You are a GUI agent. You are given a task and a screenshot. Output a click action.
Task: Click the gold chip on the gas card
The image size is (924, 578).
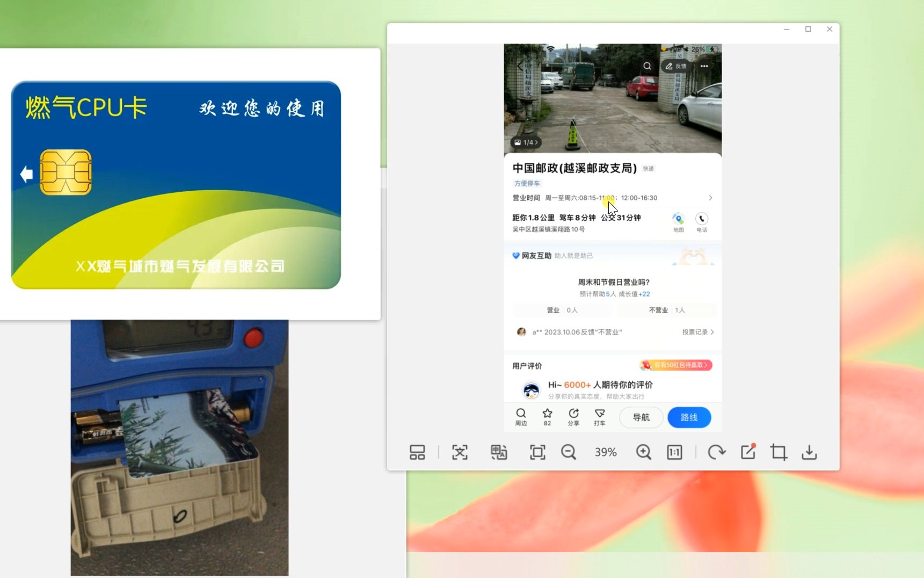pyautogui.click(x=66, y=172)
